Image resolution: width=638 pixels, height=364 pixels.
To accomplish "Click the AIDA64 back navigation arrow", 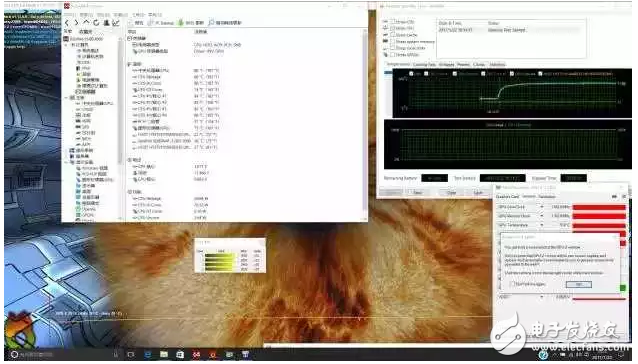I will click(x=67, y=23).
